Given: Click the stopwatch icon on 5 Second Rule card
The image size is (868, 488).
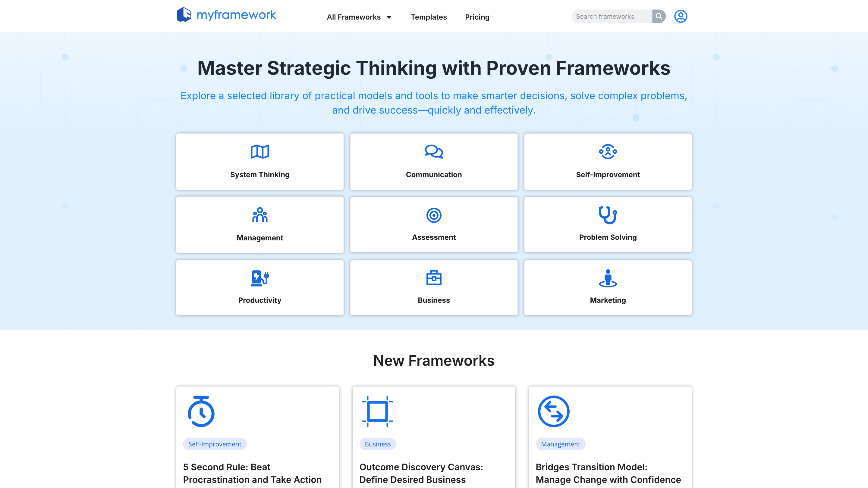Looking at the screenshot, I should click(202, 411).
